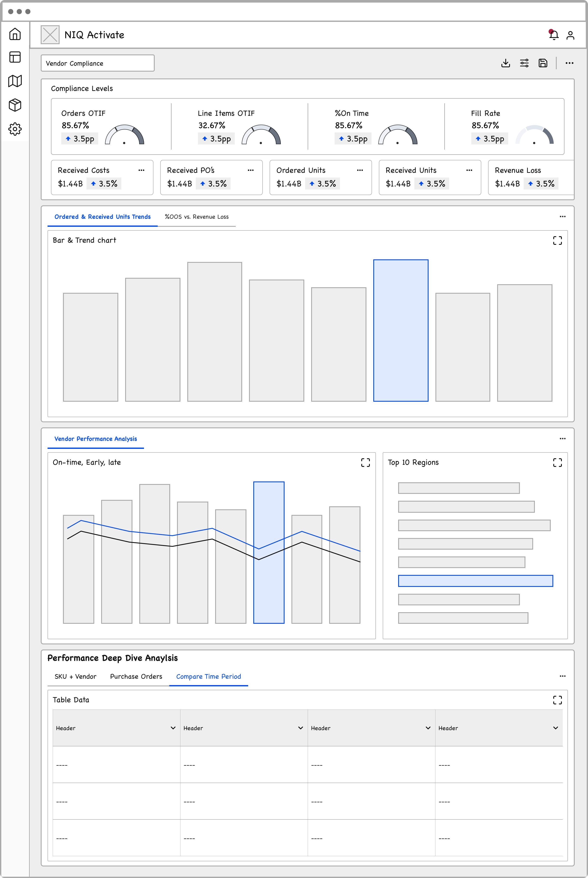Expand the Bar & Trend chart fullscreen
Viewport: 588px width, 878px height.
(557, 241)
